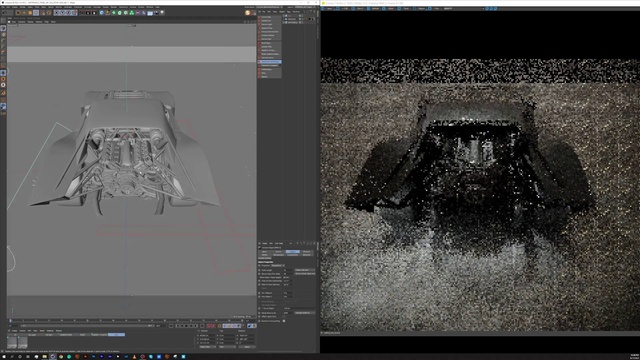Open the Projection dropdown
Viewport: 640px width, 360px height.
coord(278,266)
